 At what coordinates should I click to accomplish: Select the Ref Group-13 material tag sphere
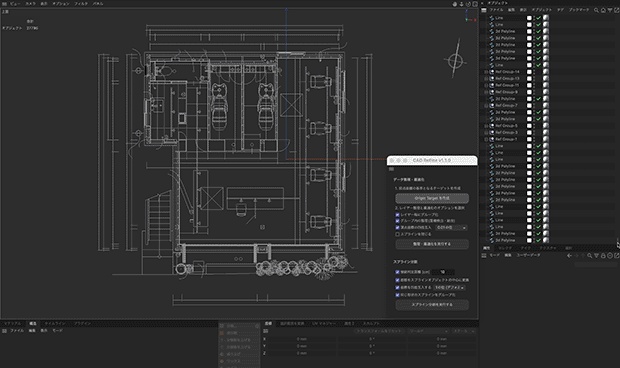(x=546, y=79)
